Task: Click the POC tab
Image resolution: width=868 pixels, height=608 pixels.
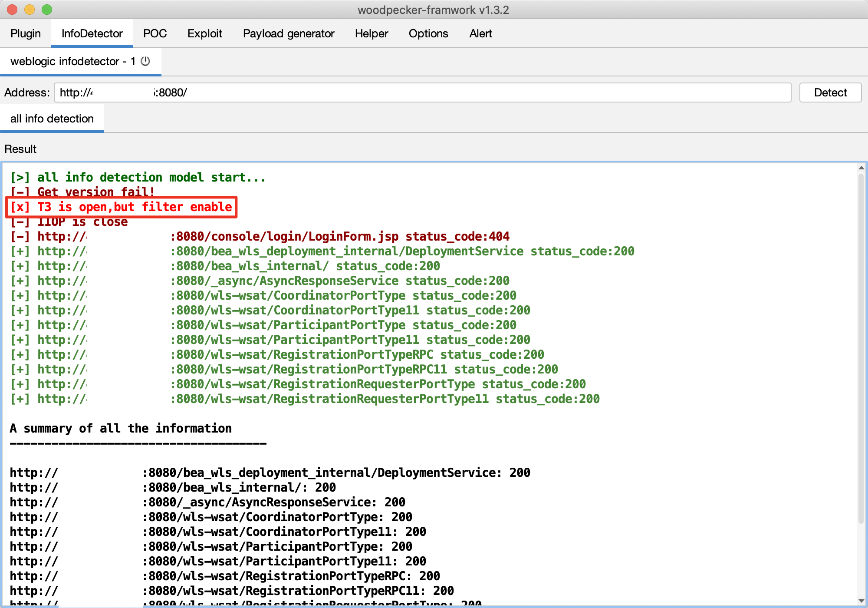Action: 154,33
